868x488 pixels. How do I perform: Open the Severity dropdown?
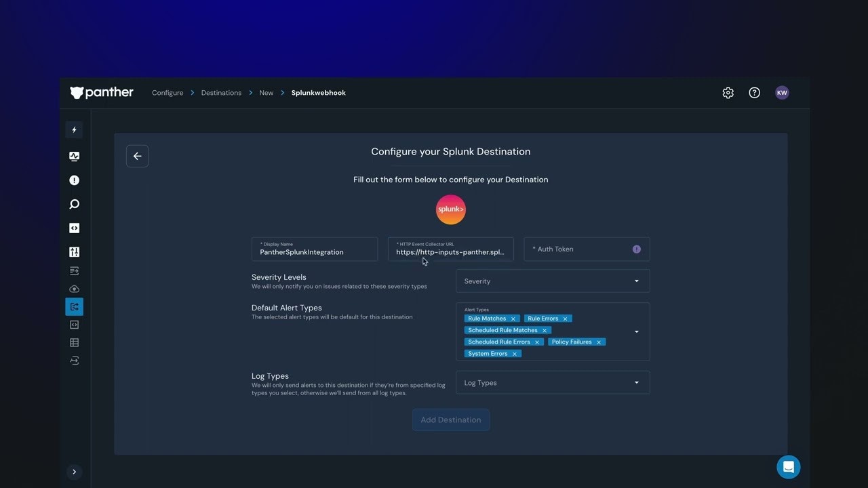[553, 281]
